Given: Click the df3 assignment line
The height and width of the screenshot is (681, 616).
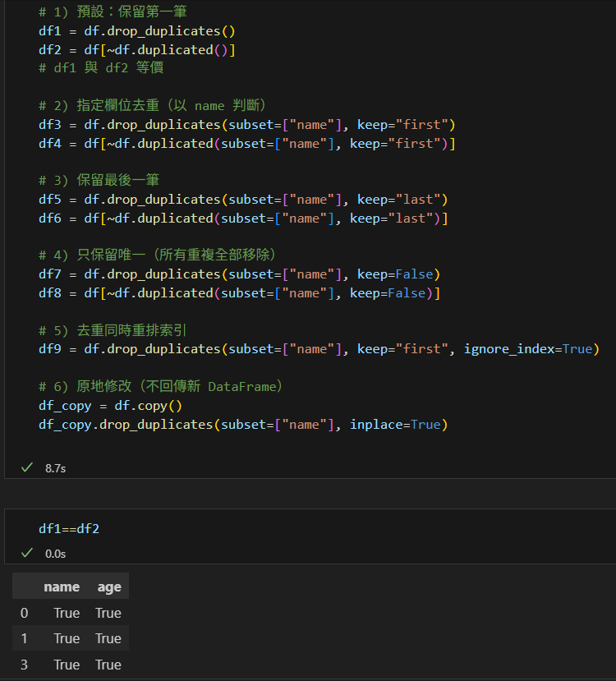Looking at the screenshot, I should tap(247, 125).
